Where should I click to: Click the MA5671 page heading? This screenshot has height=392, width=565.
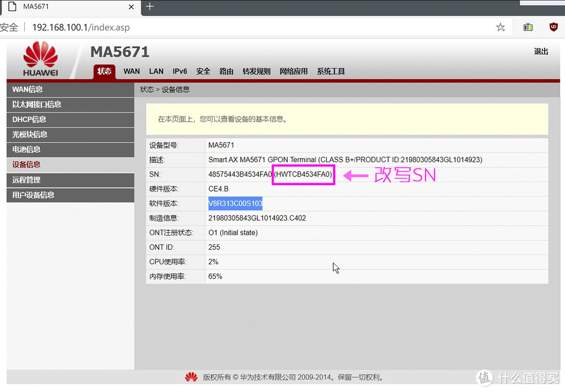(120, 52)
